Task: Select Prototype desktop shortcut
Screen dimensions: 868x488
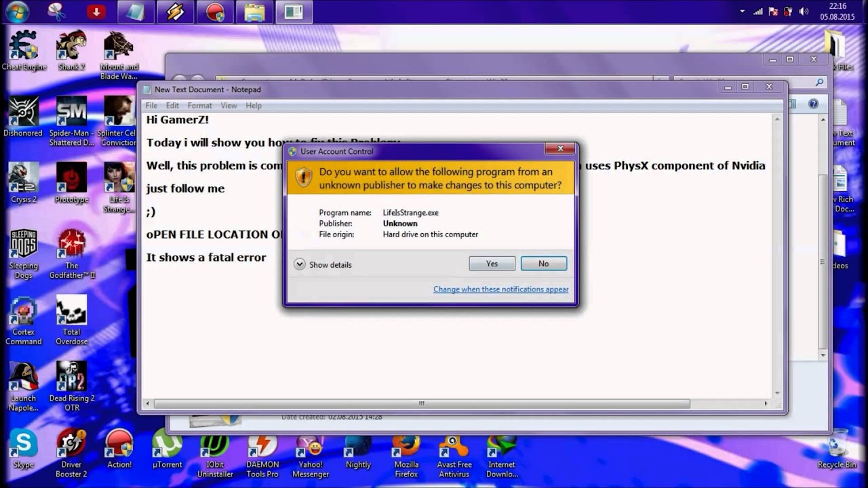Action: click(71, 183)
